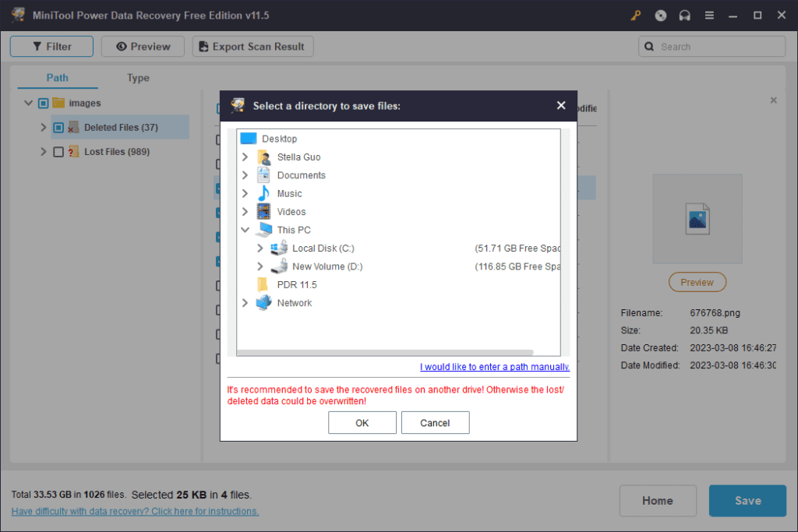Select the Music label

[x=290, y=194]
